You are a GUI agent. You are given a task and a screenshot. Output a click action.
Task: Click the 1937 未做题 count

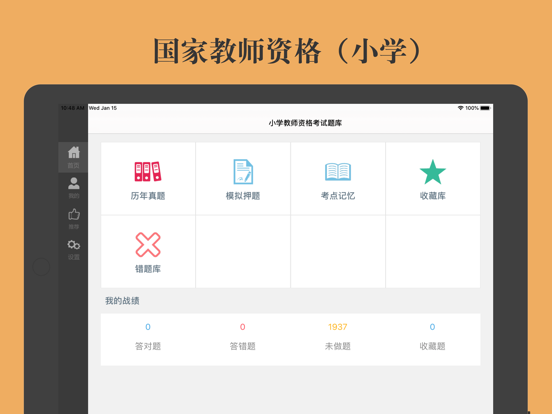click(x=338, y=327)
